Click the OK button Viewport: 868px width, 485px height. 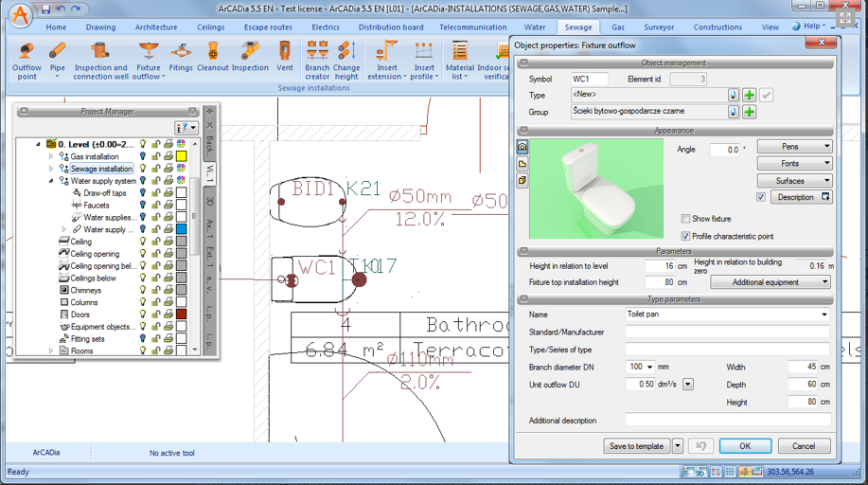point(745,445)
